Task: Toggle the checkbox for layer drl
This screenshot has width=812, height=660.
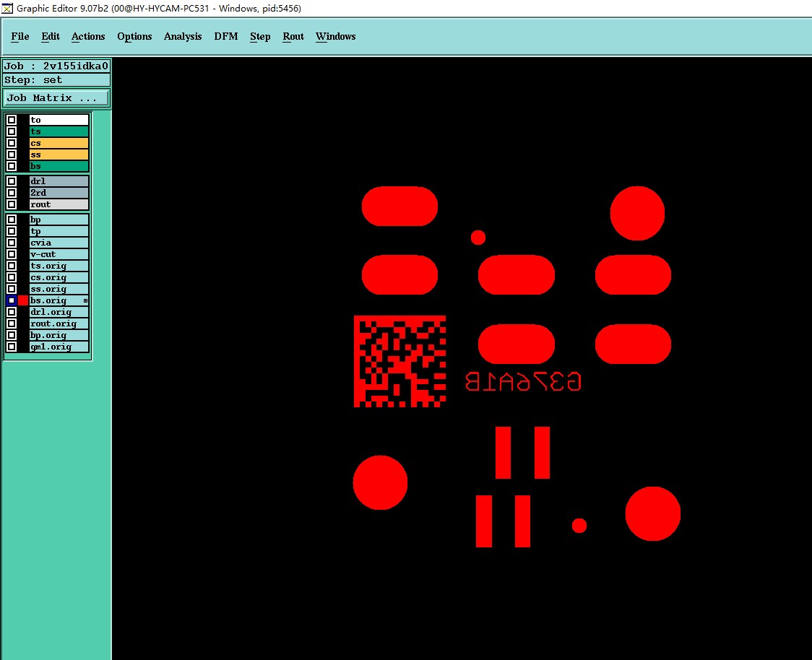Action: [12, 181]
